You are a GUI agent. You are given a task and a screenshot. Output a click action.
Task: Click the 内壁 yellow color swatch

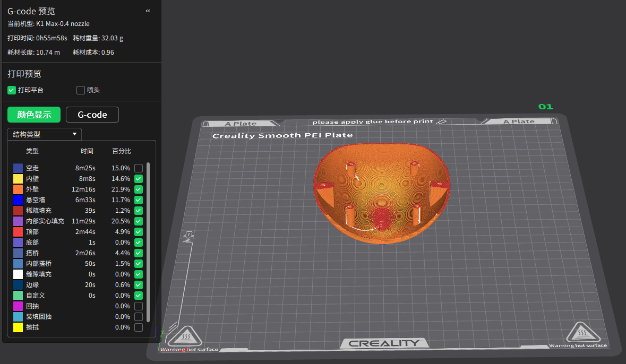coord(18,179)
